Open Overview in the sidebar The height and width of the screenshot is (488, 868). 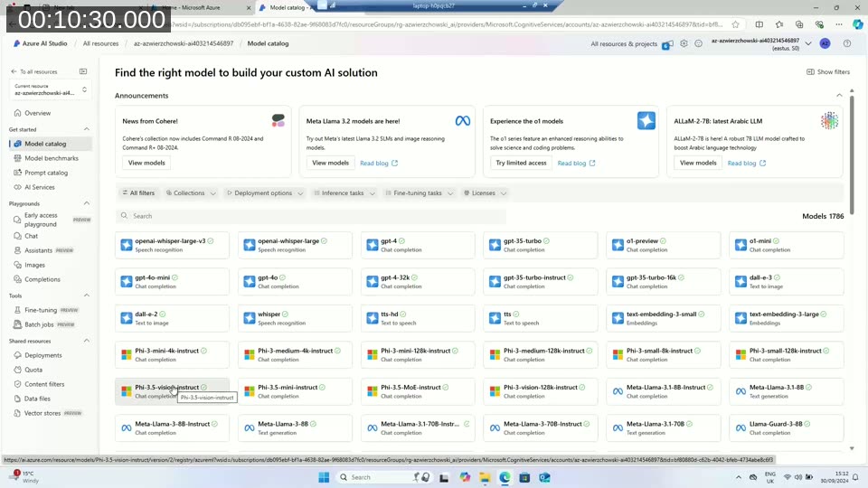pyautogui.click(x=37, y=113)
